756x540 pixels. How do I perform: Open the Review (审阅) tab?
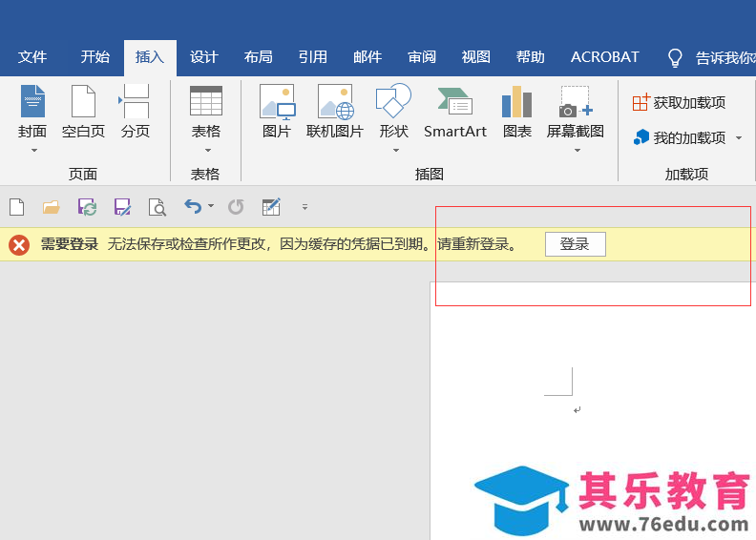click(x=422, y=57)
